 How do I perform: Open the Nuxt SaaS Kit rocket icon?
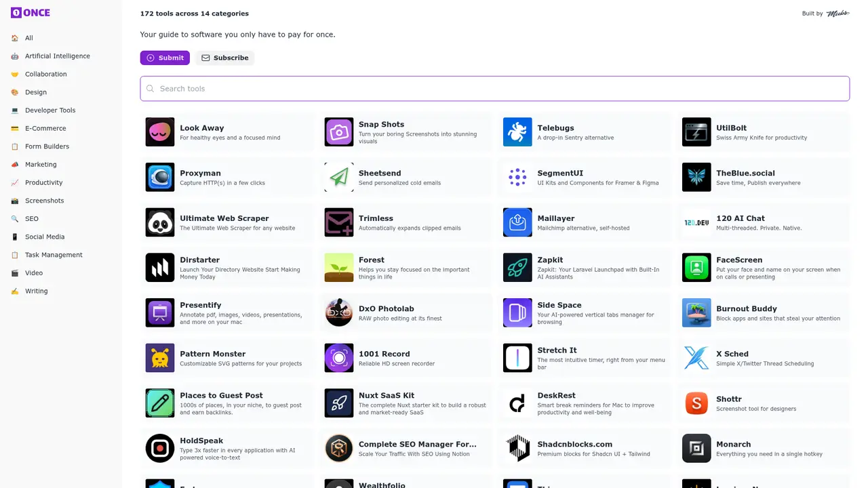(339, 403)
